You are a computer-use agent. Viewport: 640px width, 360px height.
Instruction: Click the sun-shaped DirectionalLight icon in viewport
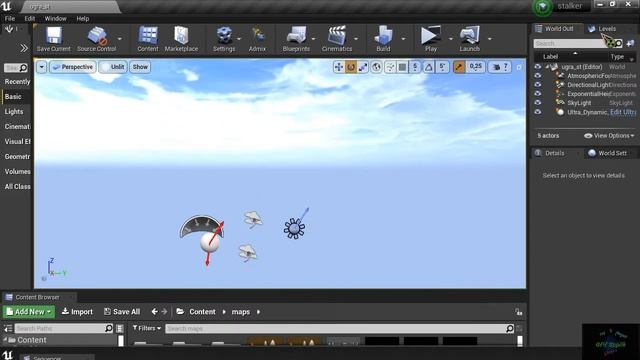click(294, 228)
